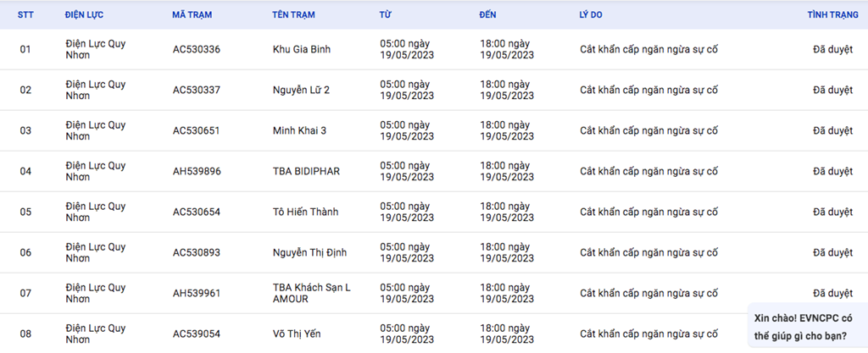Click TBA Khách Sạn L AMOUR entry
The image size is (868, 353).
click(312, 294)
